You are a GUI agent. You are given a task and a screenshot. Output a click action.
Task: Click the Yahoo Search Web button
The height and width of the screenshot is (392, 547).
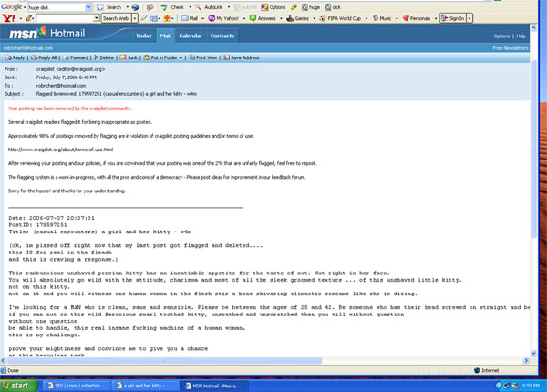click(114, 17)
